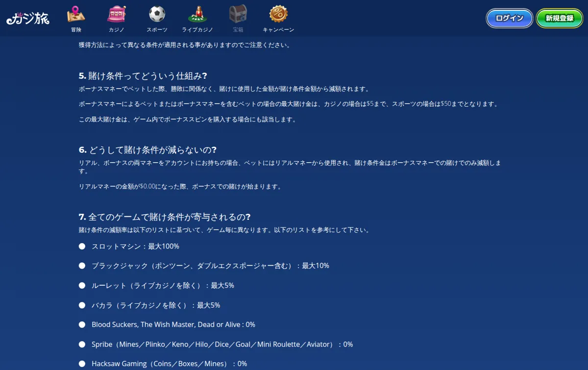Select the 冒険 menu label

76,30
